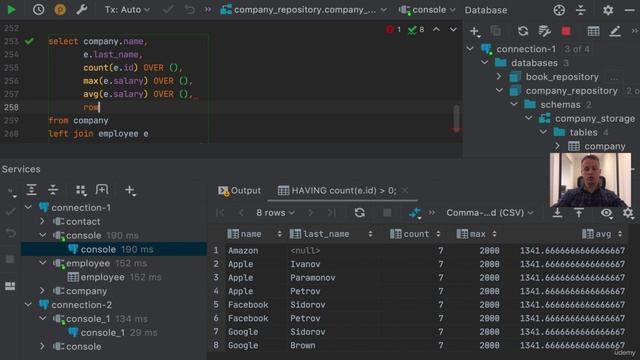640x360 pixels.
Task: Click the Amazon cell in row 1
Action: [x=243, y=251]
